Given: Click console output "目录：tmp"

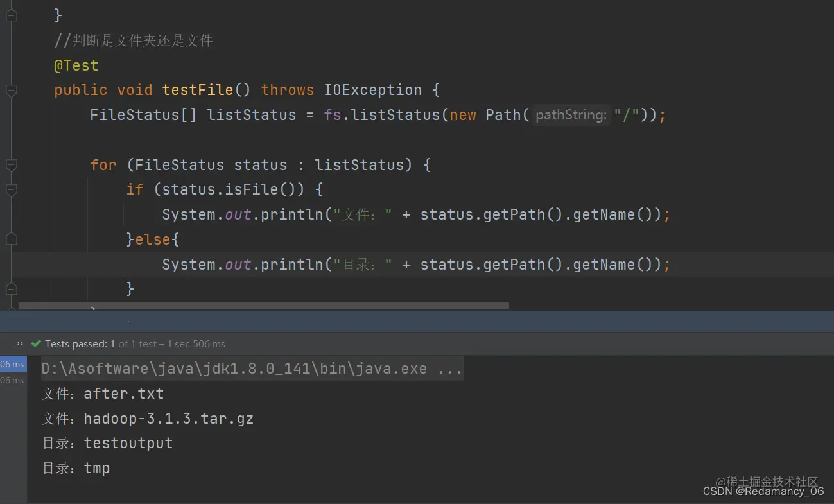Looking at the screenshot, I should click(76, 468).
